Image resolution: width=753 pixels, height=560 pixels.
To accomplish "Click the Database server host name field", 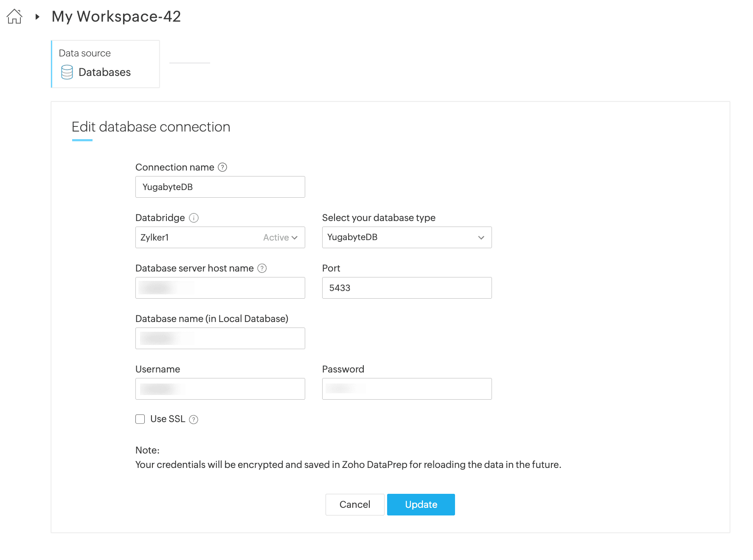I will [220, 288].
